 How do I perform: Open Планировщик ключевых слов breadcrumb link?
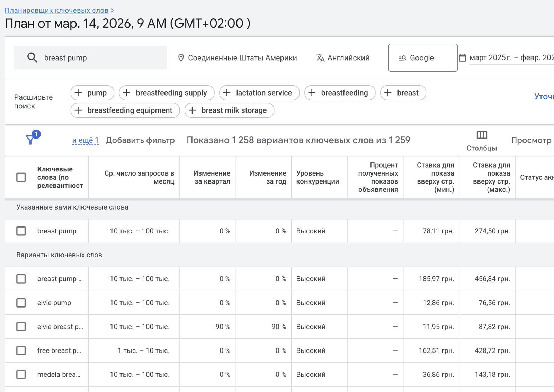[56, 10]
